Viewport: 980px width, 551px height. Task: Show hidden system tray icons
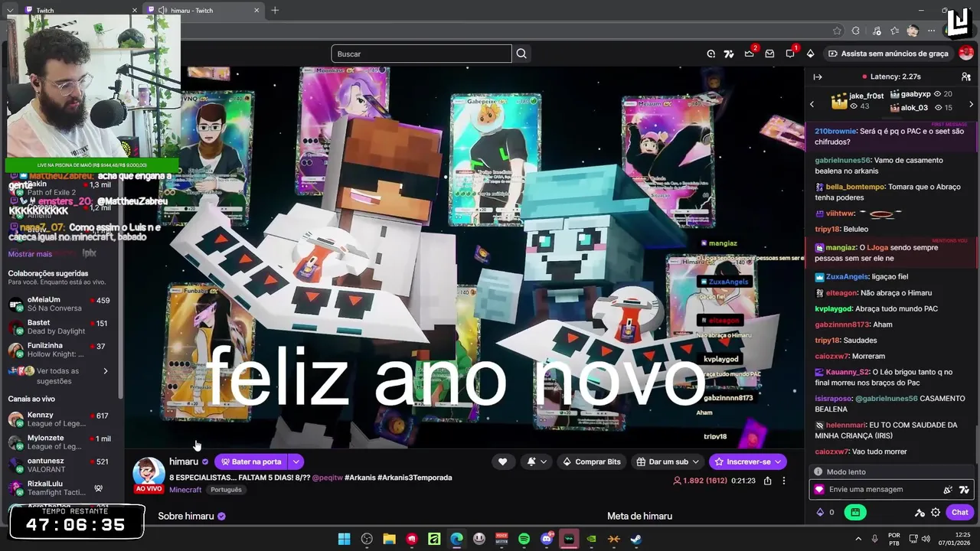tap(858, 539)
